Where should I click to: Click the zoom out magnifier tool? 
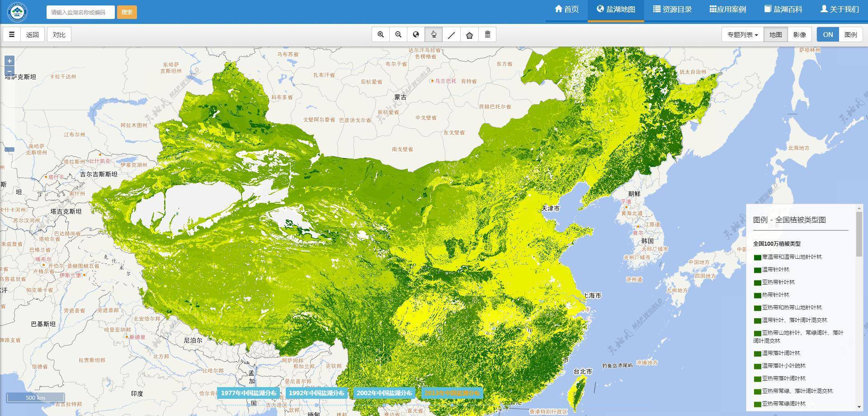398,35
